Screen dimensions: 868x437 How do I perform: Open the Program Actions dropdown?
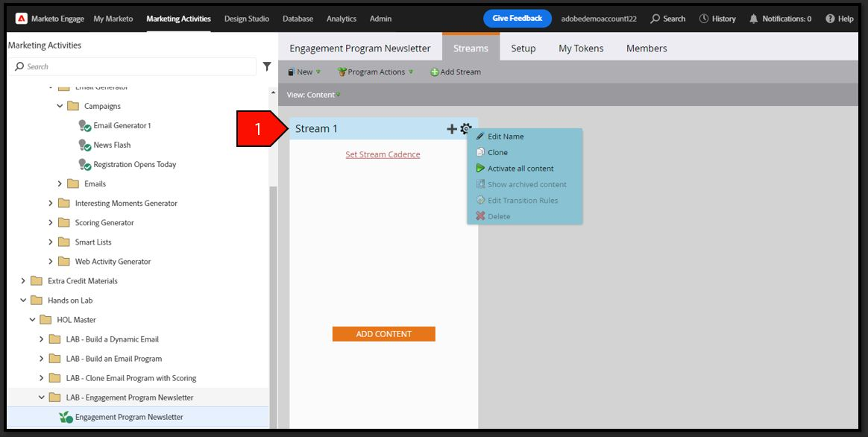coord(375,72)
